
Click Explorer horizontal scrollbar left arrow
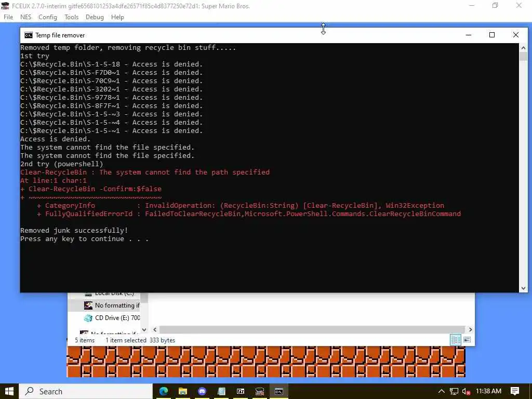point(155,329)
